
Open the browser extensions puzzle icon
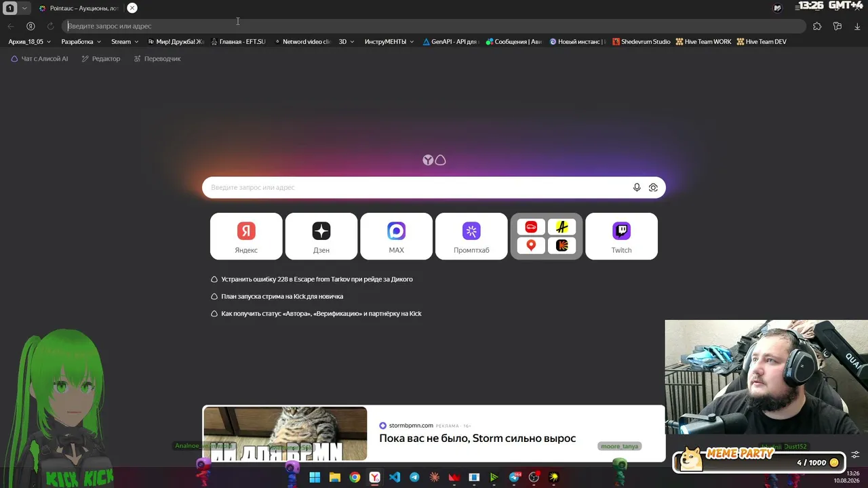click(817, 26)
